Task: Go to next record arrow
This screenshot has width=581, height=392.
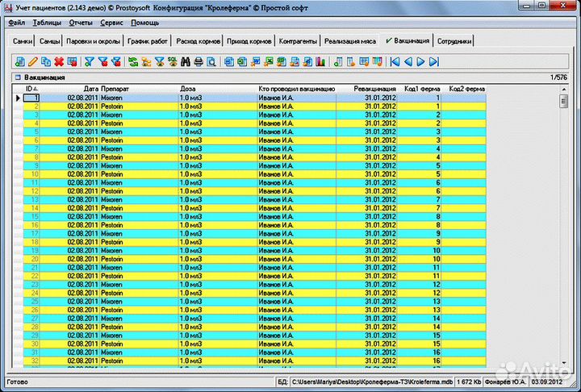Action: pos(421,61)
